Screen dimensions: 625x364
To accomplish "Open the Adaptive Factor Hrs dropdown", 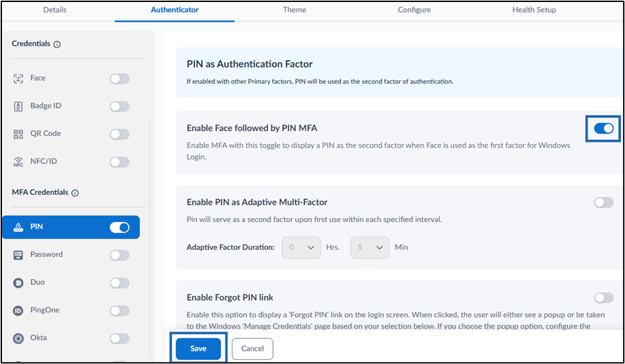I will pyautogui.click(x=301, y=248).
